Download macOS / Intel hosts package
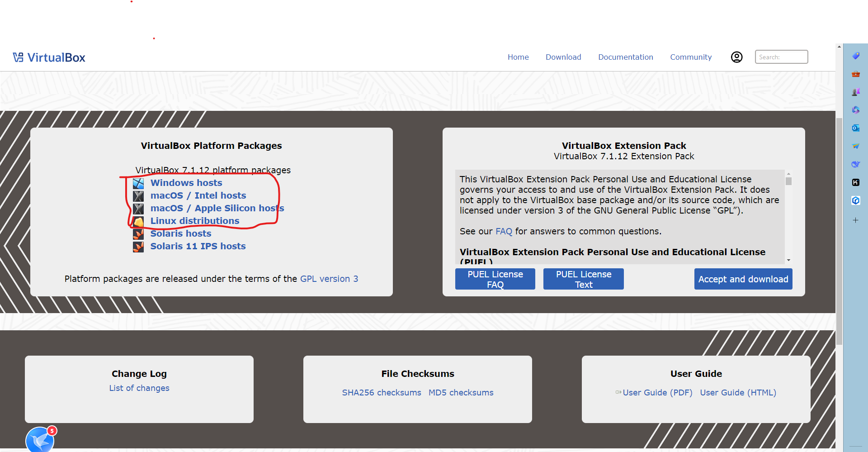This screenshot has width=868, height=452. click(198, 195)
